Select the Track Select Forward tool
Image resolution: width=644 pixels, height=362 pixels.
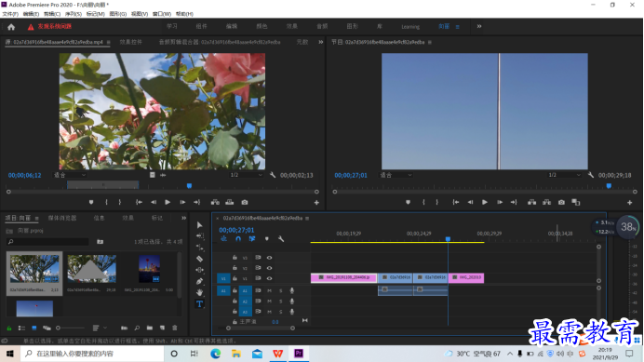click(199, 235)
